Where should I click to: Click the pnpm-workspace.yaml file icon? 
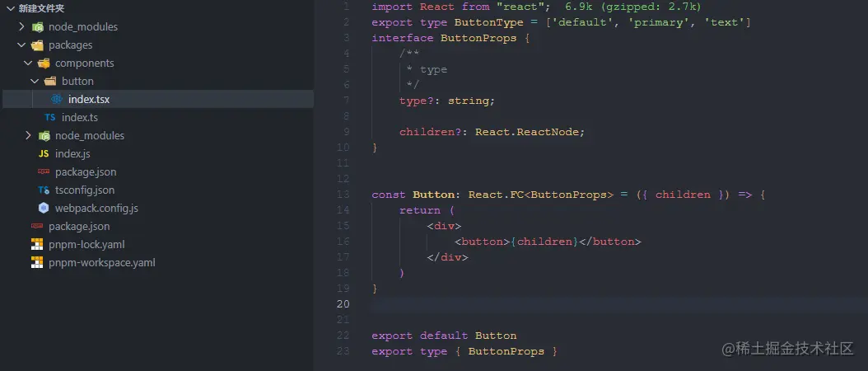tap(37, 262)
